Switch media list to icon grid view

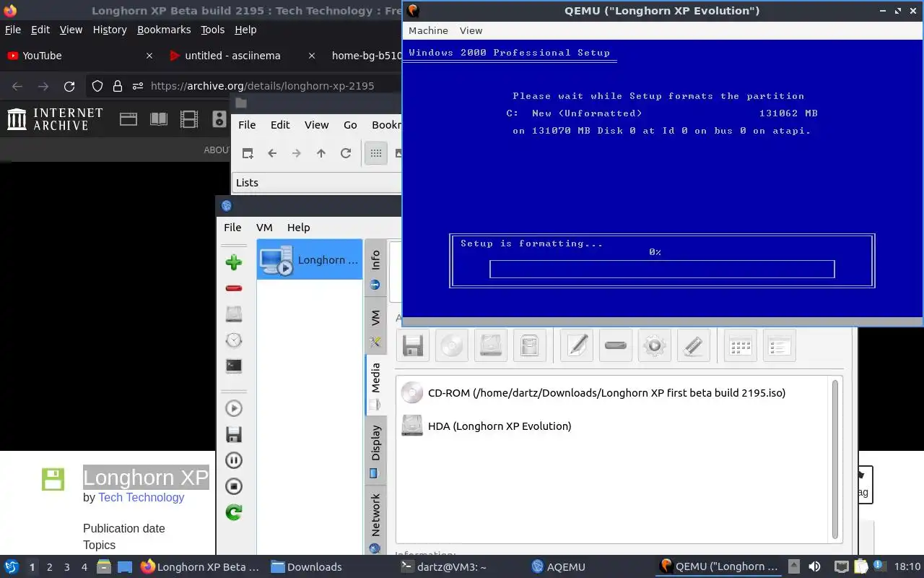(x=741, y=345)
